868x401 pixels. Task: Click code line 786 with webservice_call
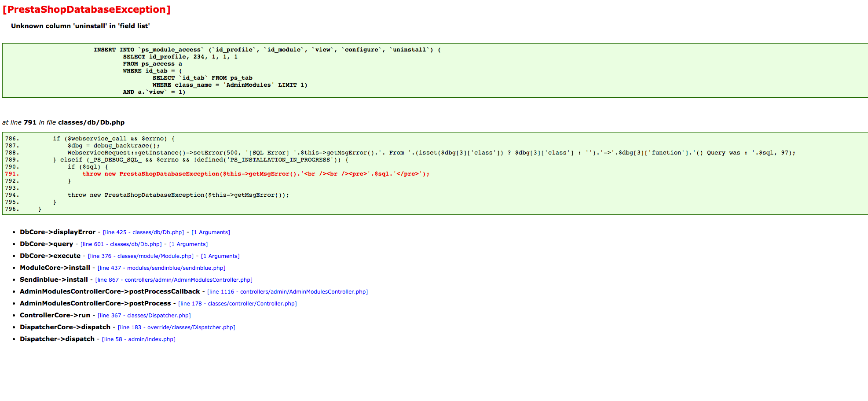pos(114,139)
